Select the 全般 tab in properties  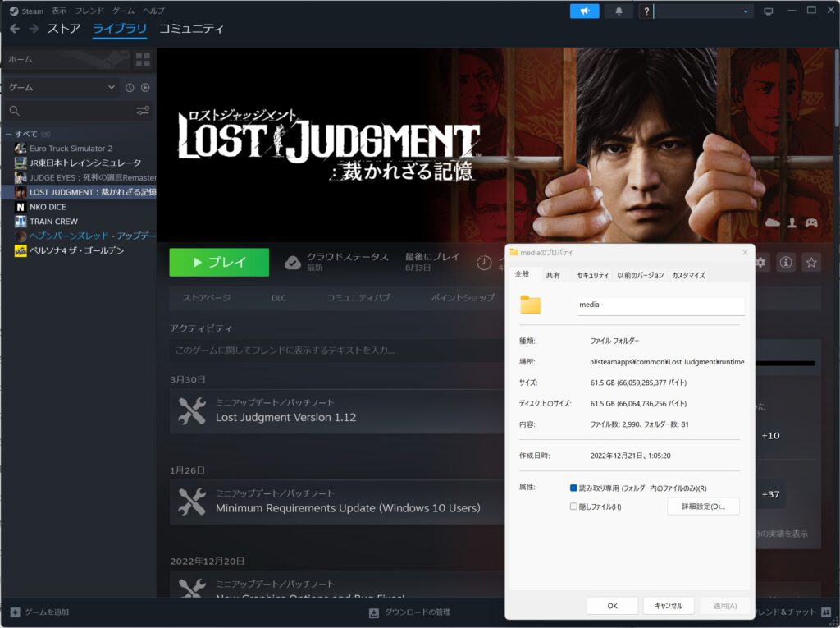(x=522, y=274)
